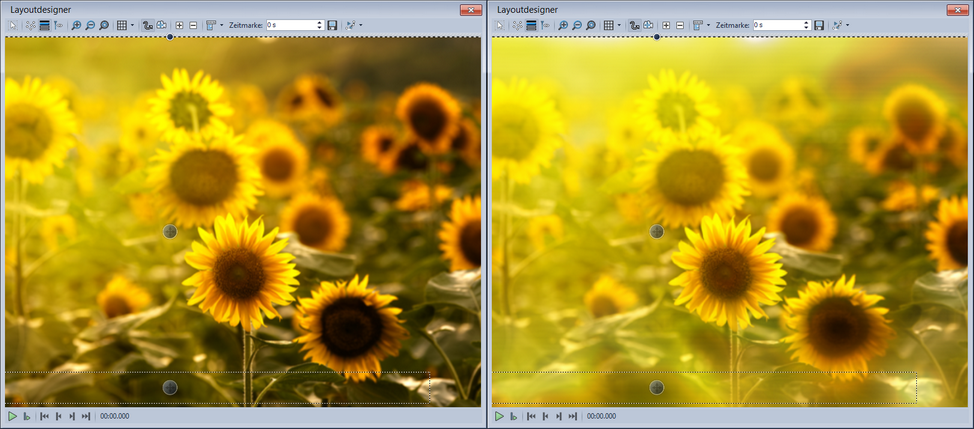This screenshot has width=974, height=429.
Task: Select top-edge timeline marker dot, sharp-image window
Action: (x=170, y=37)
